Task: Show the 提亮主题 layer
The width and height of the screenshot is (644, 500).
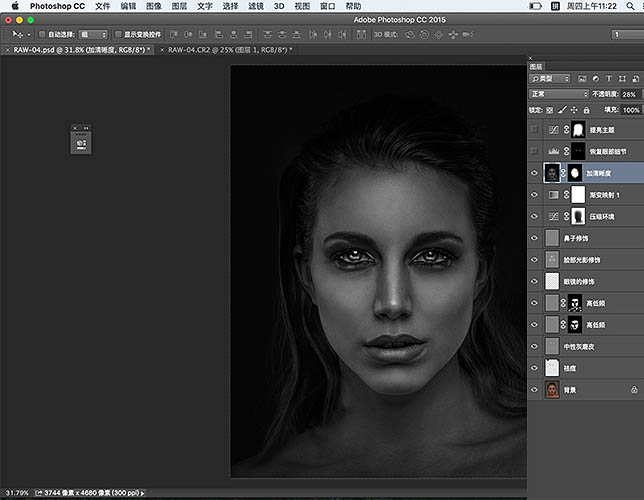Action: [x=535, y=129]
